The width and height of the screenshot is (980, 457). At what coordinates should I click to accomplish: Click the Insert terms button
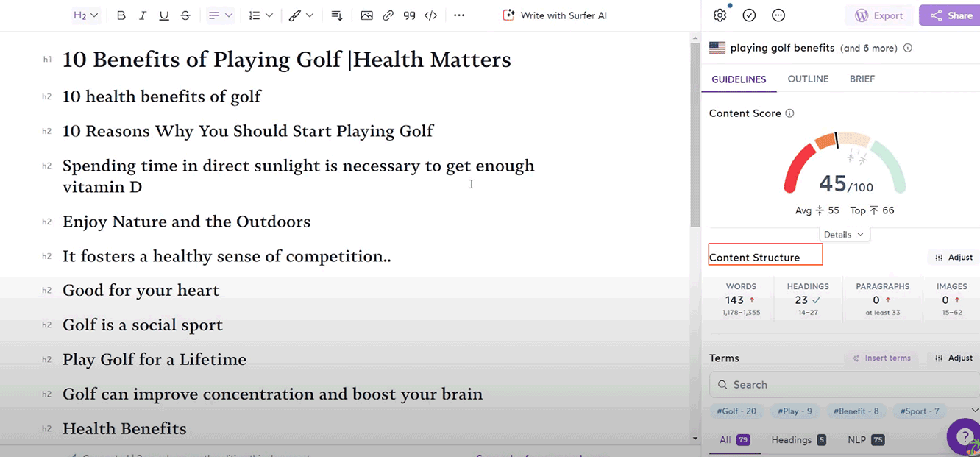coord(881,358)
